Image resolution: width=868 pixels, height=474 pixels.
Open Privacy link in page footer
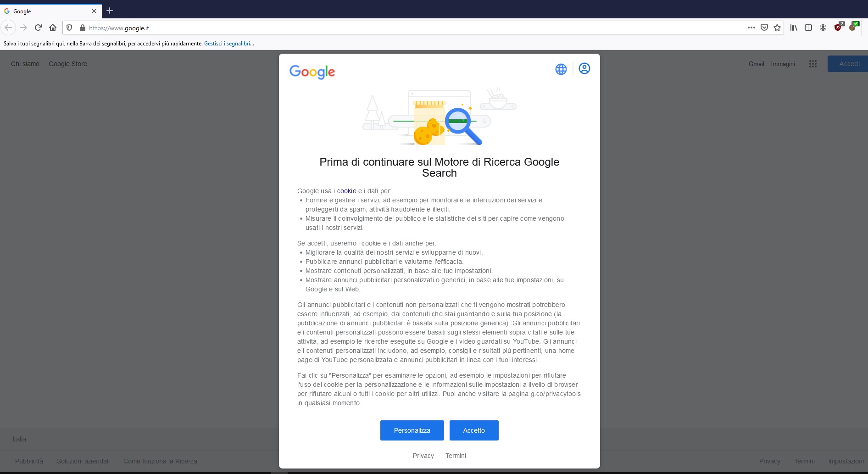[769, 461]
